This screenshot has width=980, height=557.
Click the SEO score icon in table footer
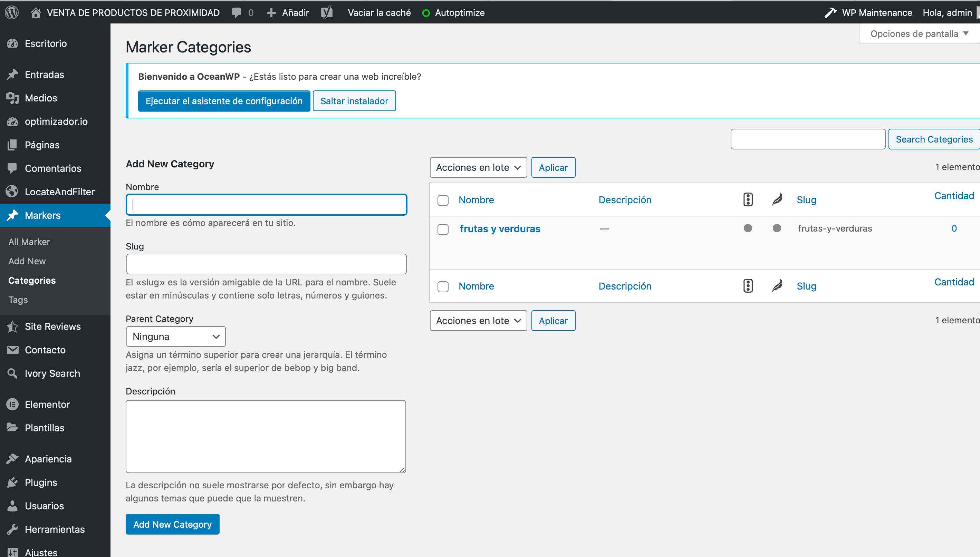748,286
